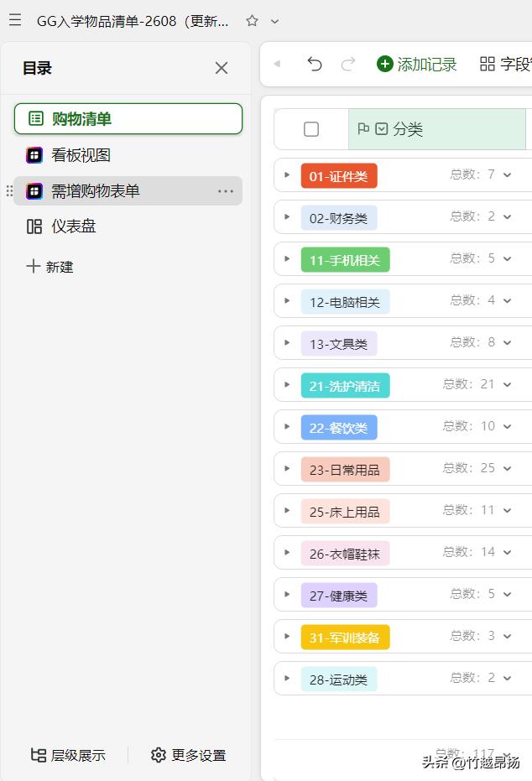The width and height of the screenshot is (532, 781).
Task: Open title dropdown chevron next to star
Action: (x=274, y=21)
